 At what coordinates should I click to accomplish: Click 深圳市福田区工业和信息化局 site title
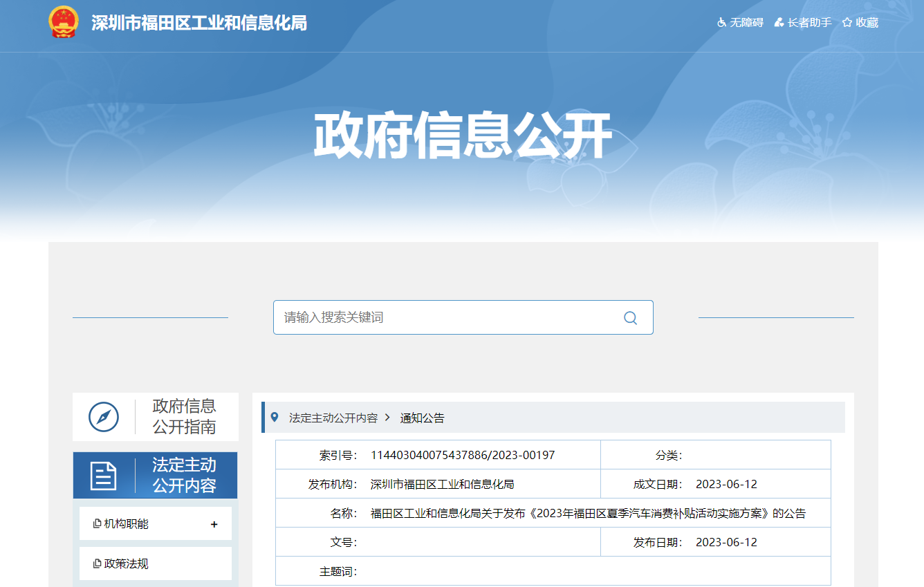tap(199, 23)
